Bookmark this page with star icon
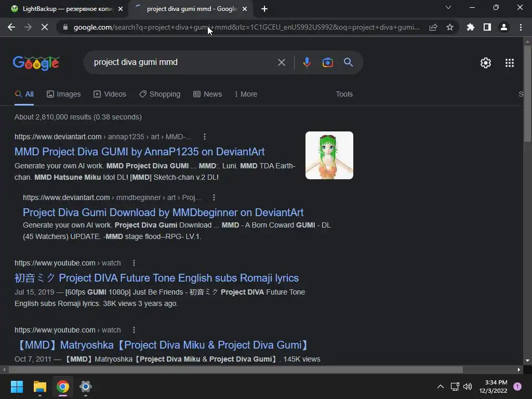 coord(450,27)
